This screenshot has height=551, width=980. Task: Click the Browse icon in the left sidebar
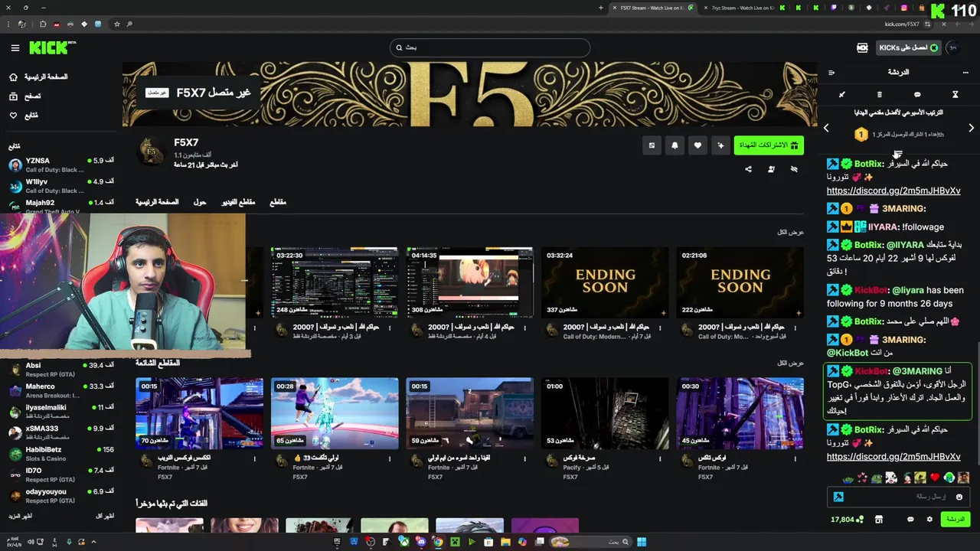click(x=13, y=96)
